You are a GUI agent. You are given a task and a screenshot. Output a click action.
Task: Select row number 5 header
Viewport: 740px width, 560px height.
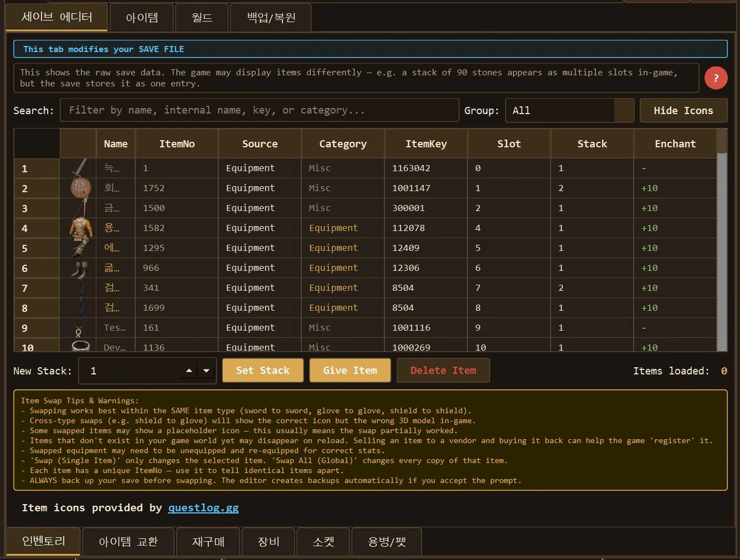coord(37,248)
